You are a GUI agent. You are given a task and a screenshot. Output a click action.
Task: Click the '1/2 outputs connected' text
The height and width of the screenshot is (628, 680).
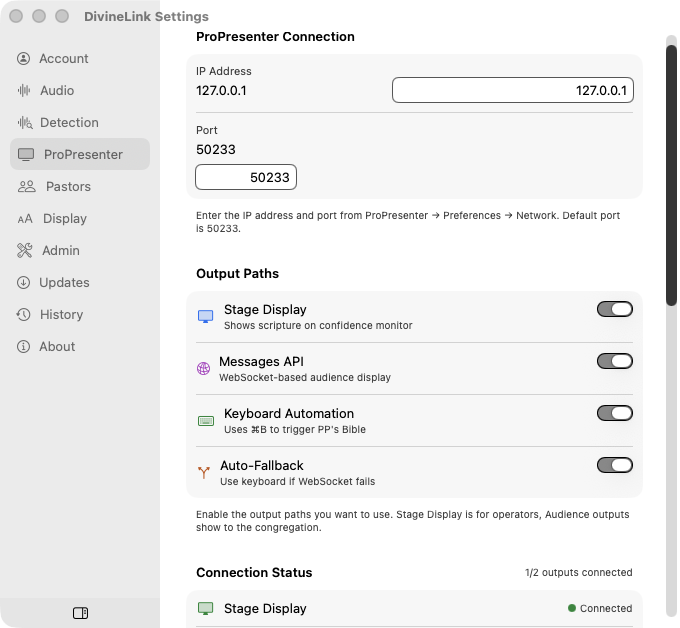click(x=579, y=572)
